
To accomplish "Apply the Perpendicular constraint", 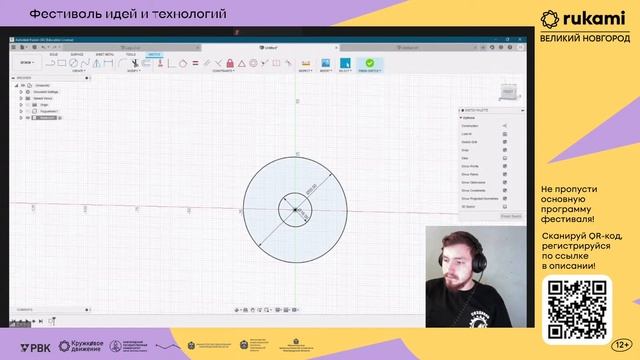I will (218, 63).
